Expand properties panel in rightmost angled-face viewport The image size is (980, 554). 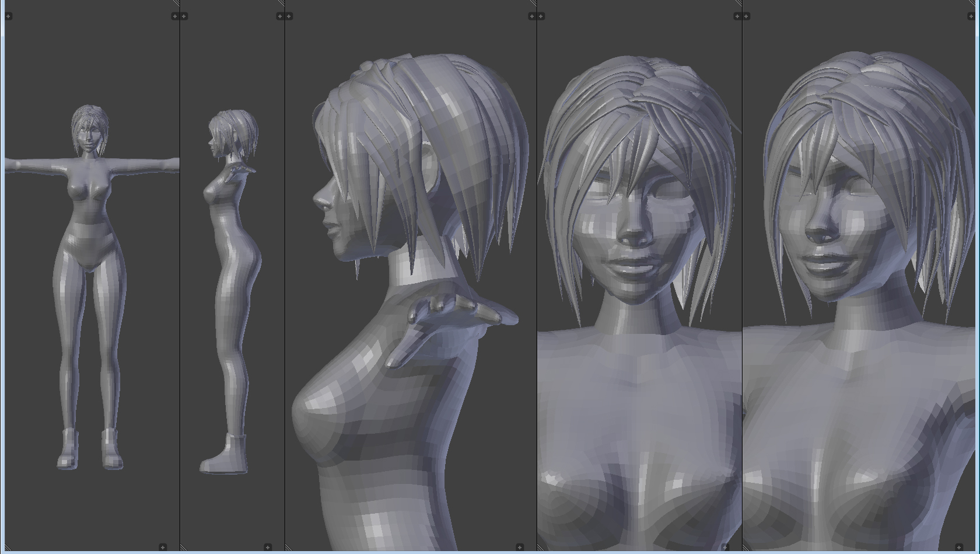point(971,16)
